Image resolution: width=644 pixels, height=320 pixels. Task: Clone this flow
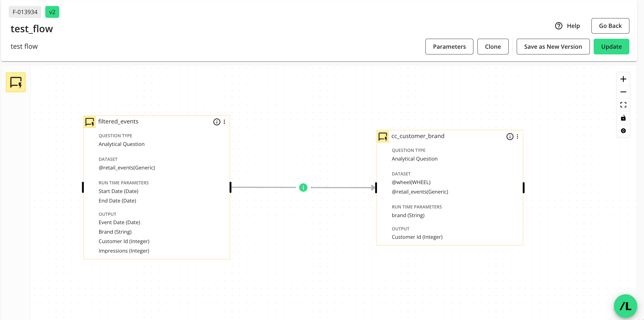point(493,47)
